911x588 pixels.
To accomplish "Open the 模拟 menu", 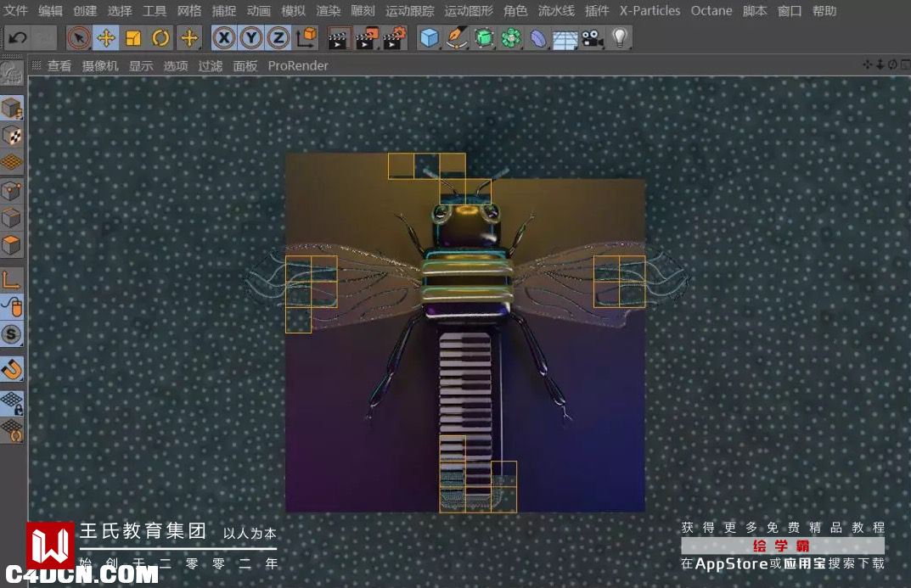I will coord(294,10).
